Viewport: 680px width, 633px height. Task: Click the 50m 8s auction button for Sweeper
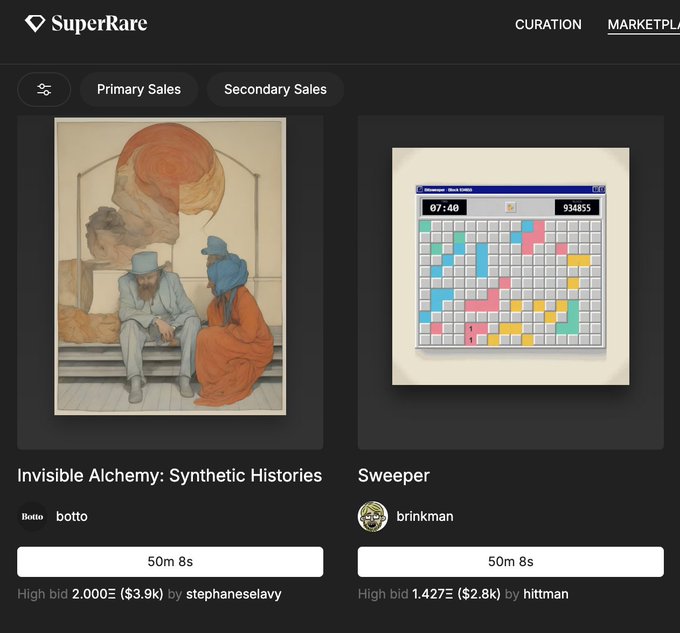[510, 562]
